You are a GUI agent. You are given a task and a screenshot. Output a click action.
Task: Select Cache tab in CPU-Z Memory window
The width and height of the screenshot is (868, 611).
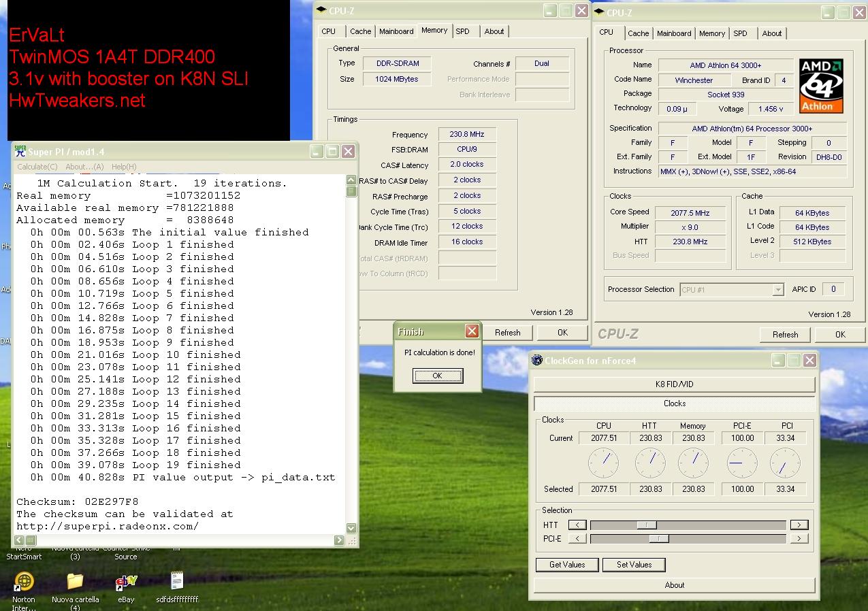click(361, 31)
